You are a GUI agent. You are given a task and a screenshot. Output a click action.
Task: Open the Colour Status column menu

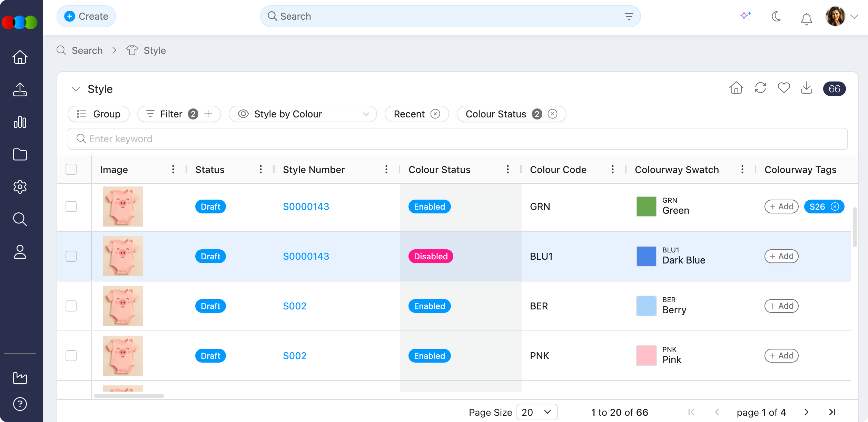click(507, 169)
